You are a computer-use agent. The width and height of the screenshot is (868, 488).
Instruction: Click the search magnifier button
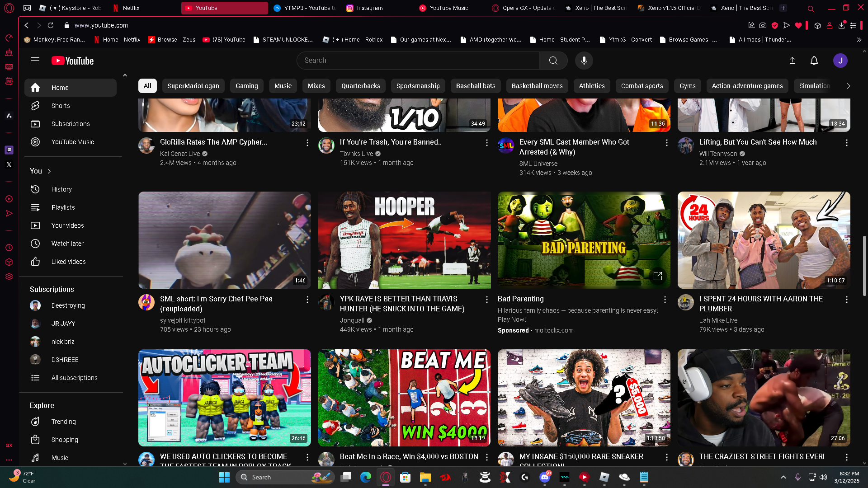coord(553,61)
